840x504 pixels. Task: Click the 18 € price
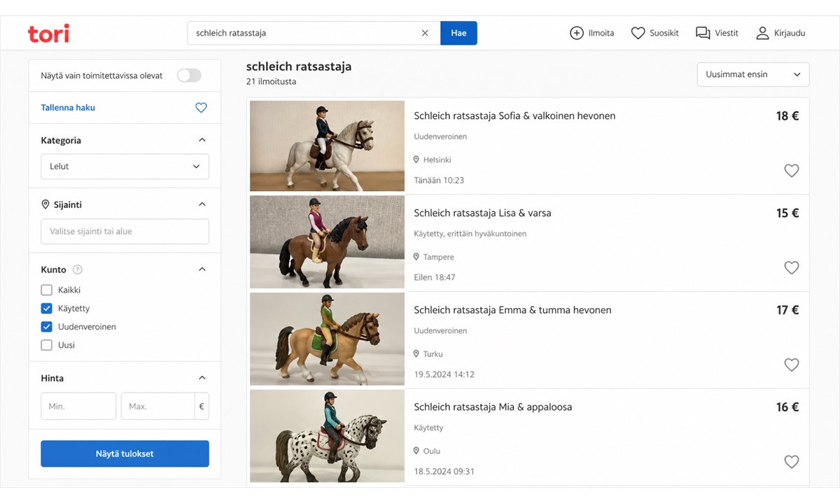[787, 116]
